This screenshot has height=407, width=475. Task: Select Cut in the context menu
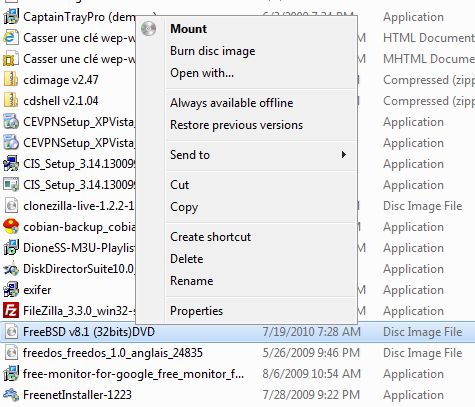(180, 185)
